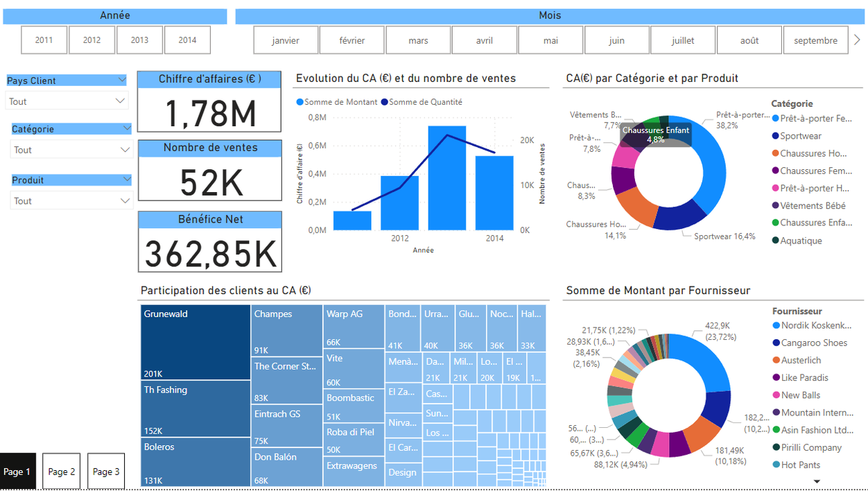Filter by the août month button

click(749, 40)
